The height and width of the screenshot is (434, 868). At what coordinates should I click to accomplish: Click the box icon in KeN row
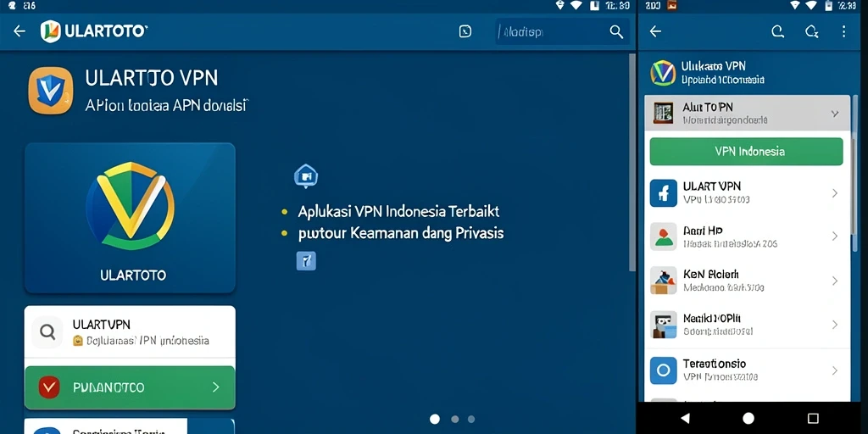coord(663,281)
